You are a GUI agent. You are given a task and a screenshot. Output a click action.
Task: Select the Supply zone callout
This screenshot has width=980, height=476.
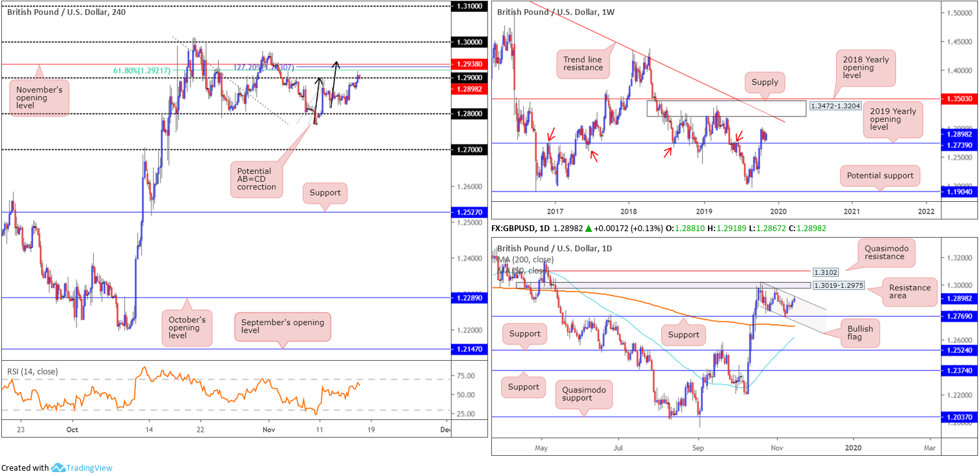[763, 83]
